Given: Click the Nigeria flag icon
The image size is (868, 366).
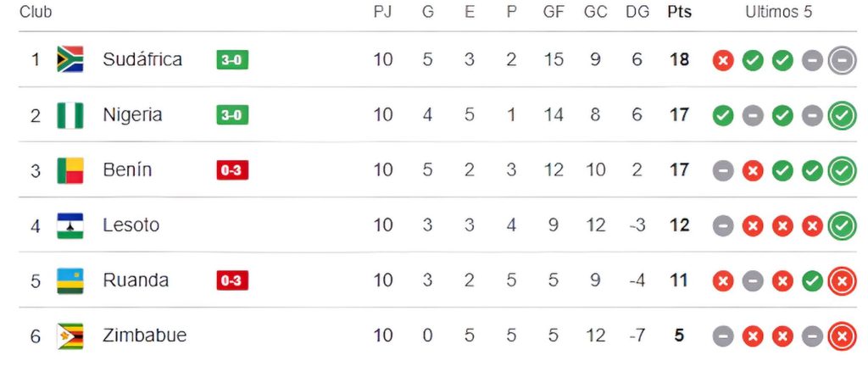Looking at the screenshot, I should pyautogui.click(x=70, y=115).
